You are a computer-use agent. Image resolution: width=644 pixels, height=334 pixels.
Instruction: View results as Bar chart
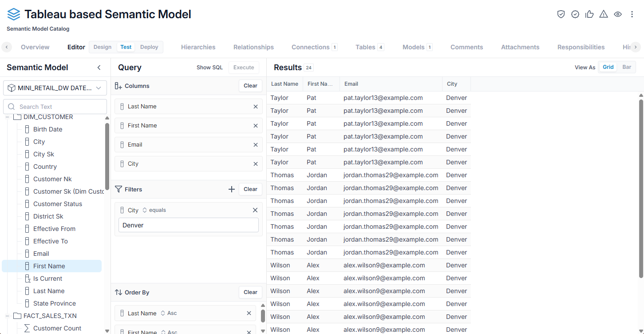tap(627, 67)
